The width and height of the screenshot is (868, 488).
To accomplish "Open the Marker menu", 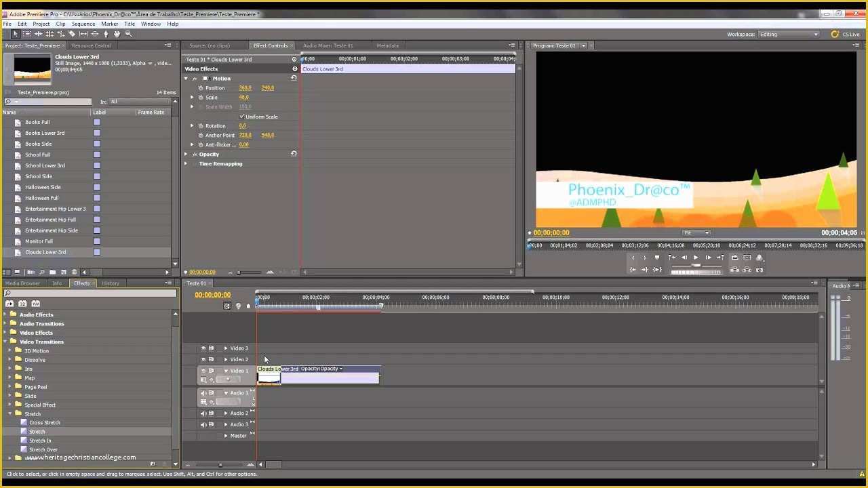I will coord(109,24).
